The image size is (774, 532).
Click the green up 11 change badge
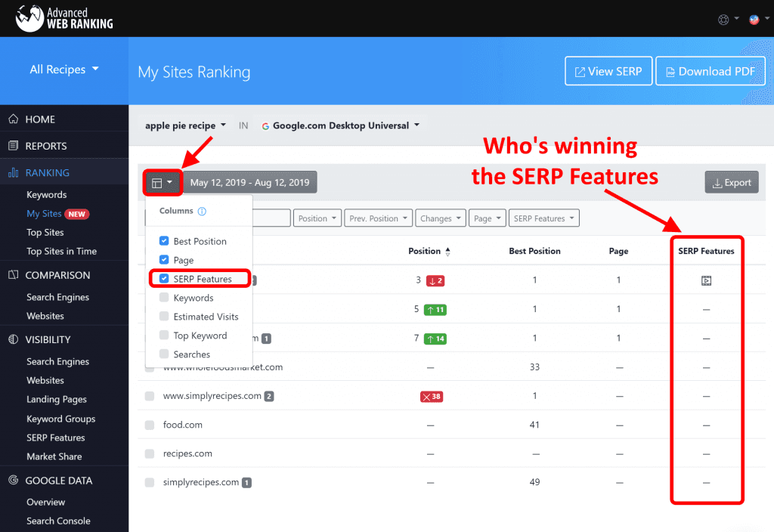point(435,310)
